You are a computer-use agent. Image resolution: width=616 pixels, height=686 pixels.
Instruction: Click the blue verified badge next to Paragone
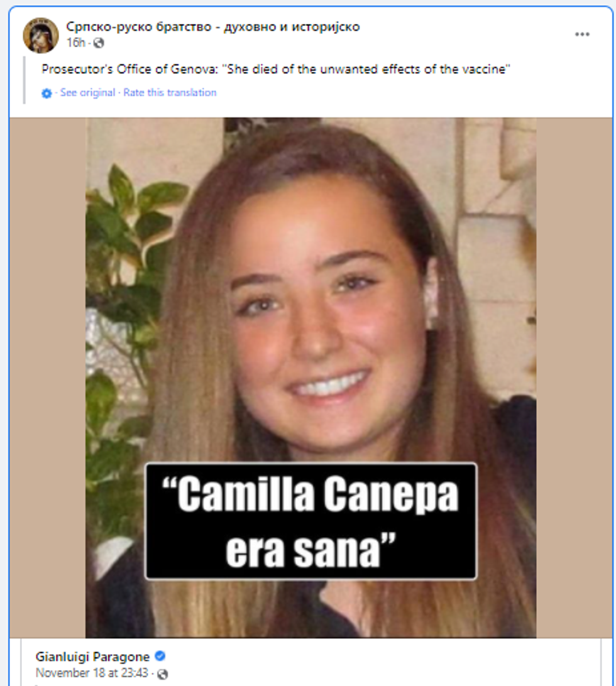[x=160, y=656]
